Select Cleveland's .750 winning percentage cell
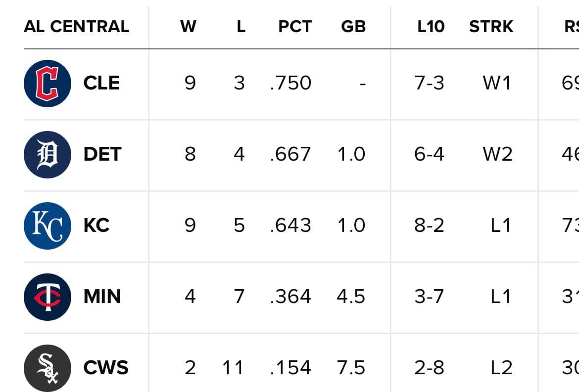 point(291,83)
